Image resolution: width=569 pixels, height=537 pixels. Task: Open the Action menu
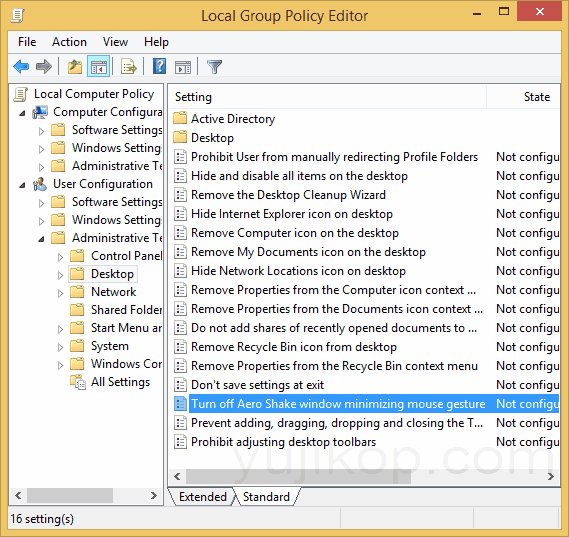tap(69, 42)
